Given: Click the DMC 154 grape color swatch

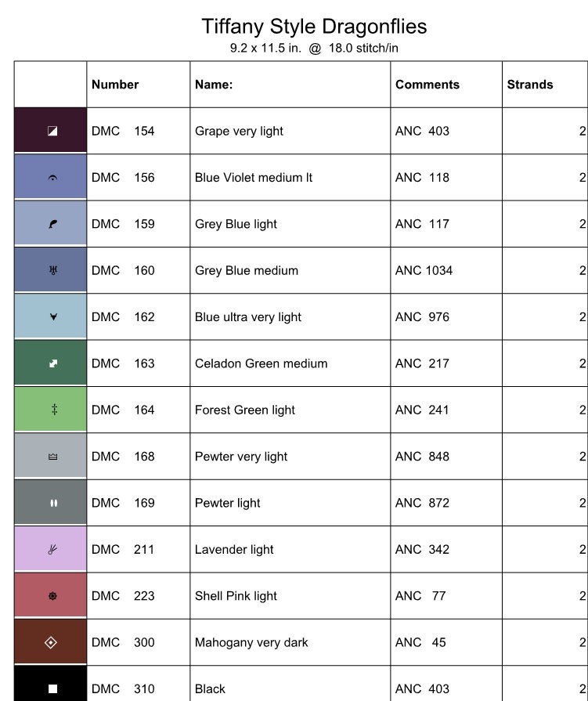Looking at the screenshot, I should point(50,130).
